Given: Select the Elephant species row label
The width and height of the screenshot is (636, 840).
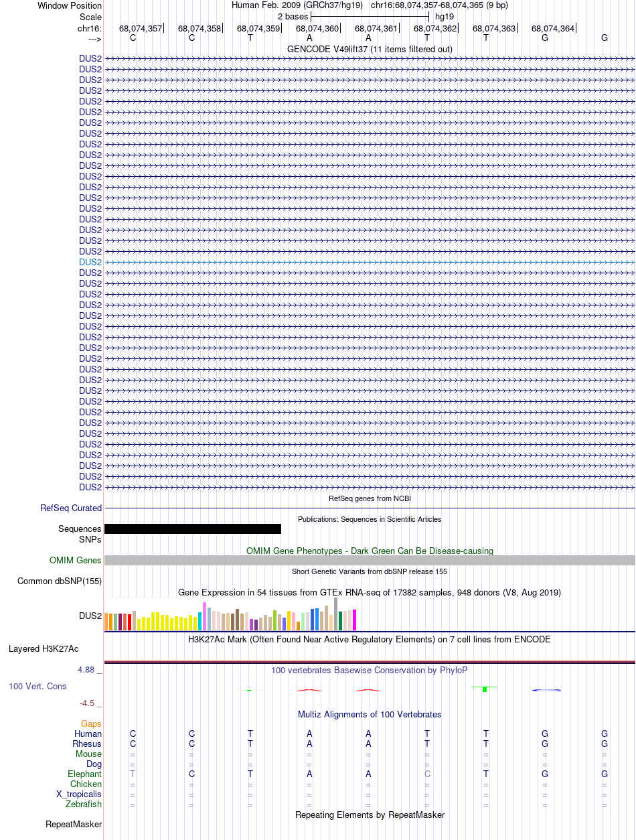Looking at the screenshot, I should [x=85, y=774].
